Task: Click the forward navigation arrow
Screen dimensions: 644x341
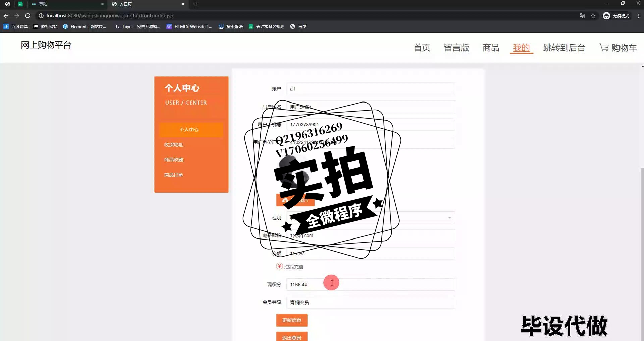Action: (17, 16)
